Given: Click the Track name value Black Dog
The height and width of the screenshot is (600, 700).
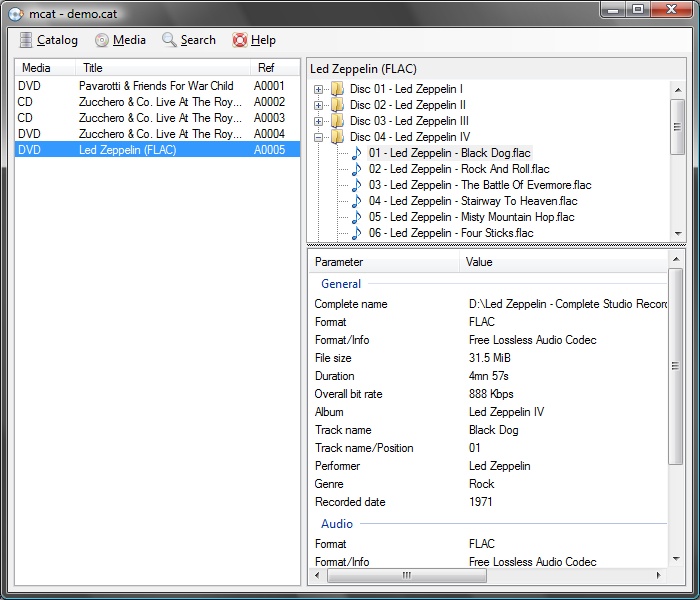Looking at the screenshot, I should point(494,430).
